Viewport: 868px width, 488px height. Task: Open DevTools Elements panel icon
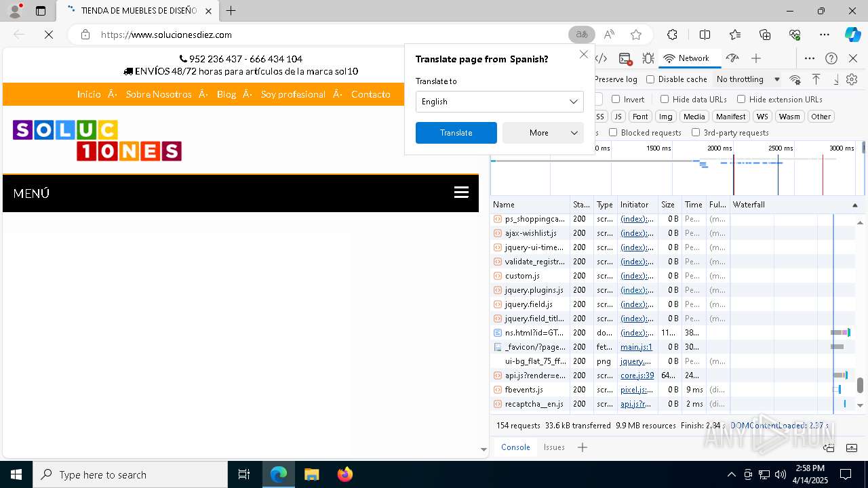click(x=601, y=58)
